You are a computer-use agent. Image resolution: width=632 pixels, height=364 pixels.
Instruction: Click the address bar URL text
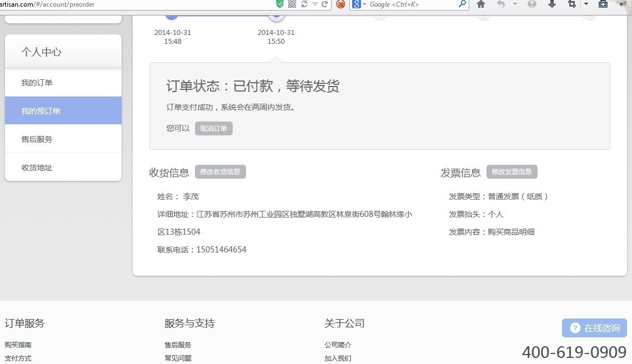47,4
